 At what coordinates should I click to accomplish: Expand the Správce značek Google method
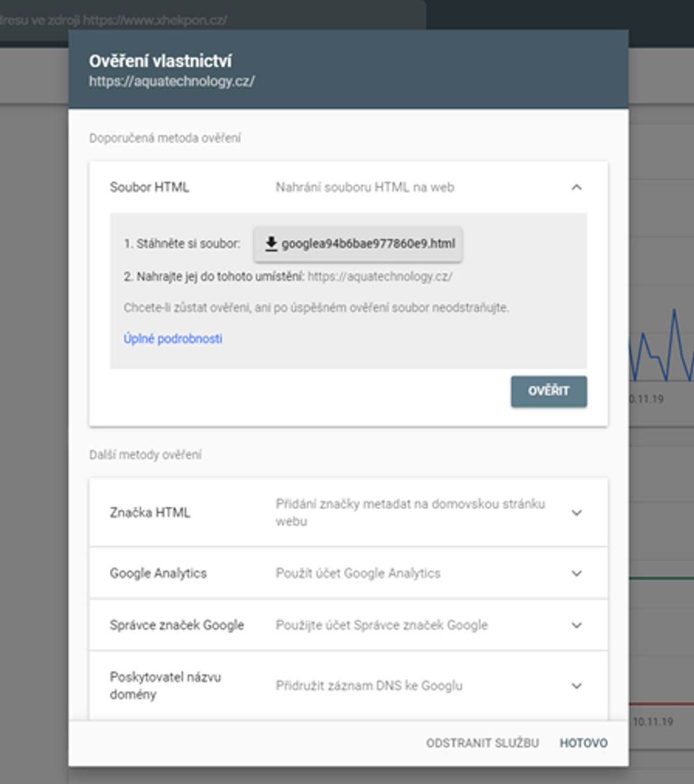tap(577, 625)
